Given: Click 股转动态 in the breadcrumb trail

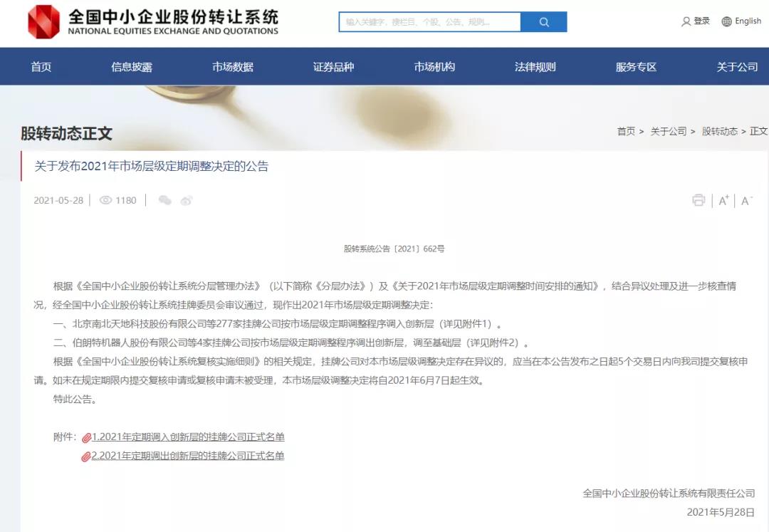Looking at the screenshot, I should [720, 131].
